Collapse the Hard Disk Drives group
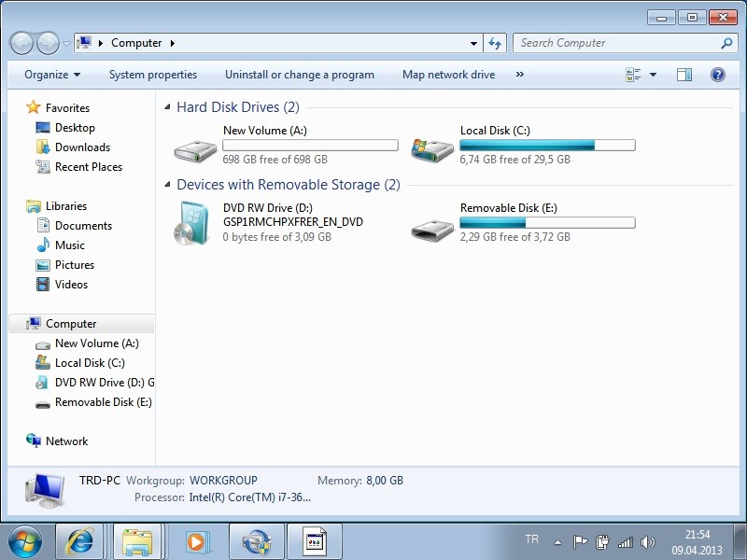This screenshot has height=560, width=747. [168, 107]
